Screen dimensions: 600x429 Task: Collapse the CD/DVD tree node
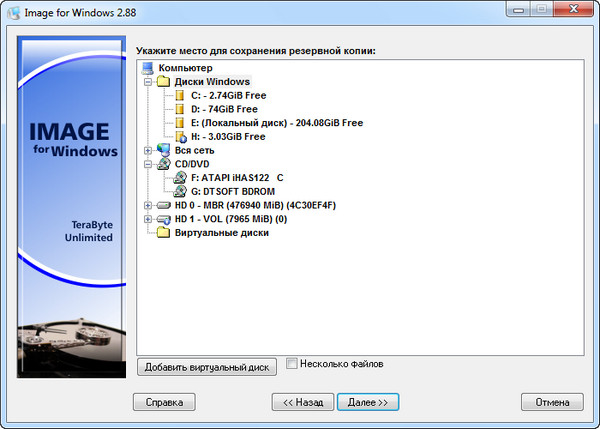148,164
